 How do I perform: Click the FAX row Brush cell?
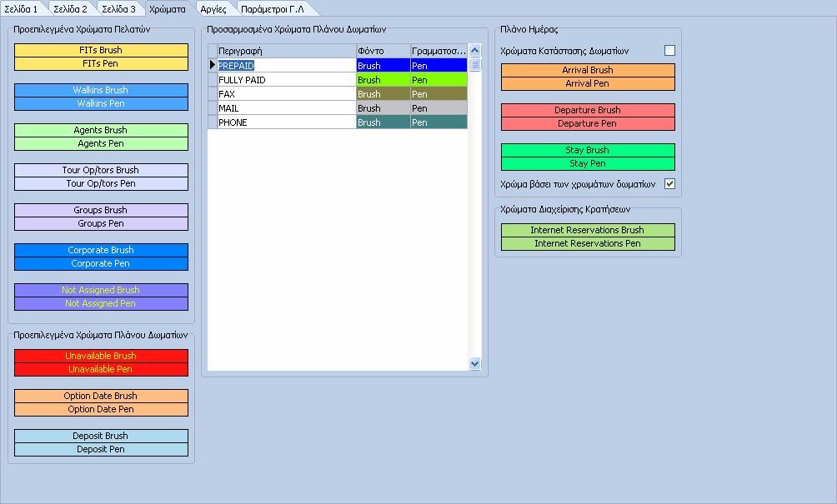pyautogui.click(x=383, y=94)
